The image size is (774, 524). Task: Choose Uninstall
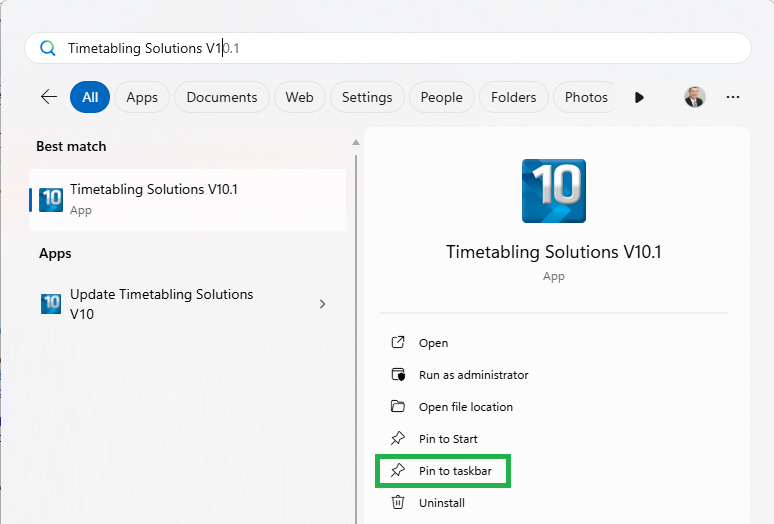point(441,503)
